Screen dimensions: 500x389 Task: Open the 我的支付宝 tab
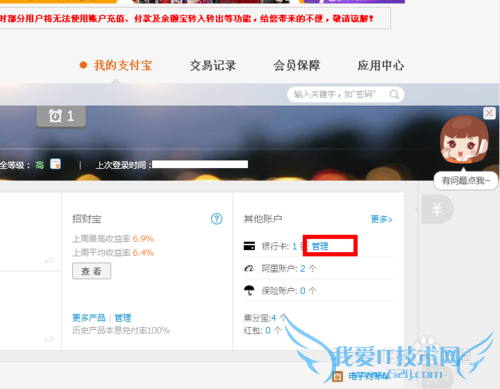coord(123,65)
